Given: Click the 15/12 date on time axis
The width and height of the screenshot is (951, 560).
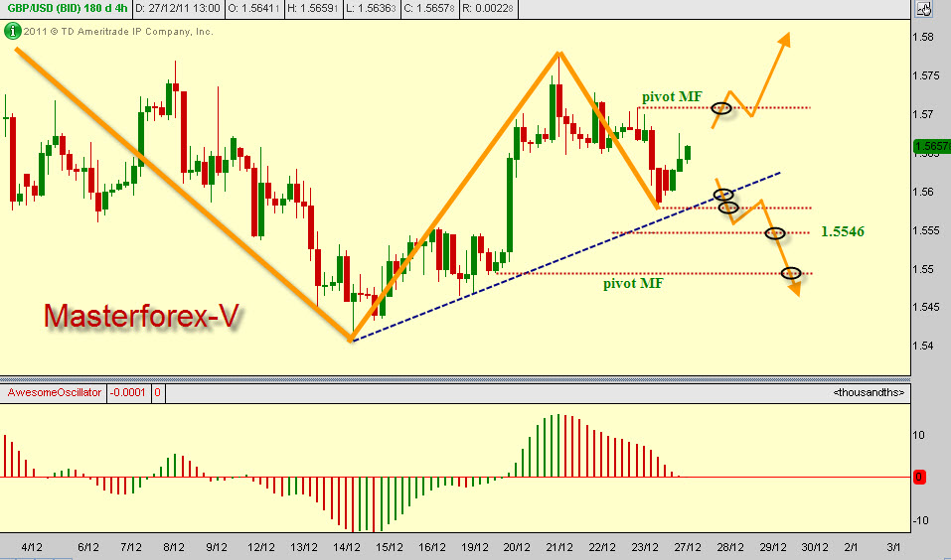Looking at the screenshot, I should point(389,547).
